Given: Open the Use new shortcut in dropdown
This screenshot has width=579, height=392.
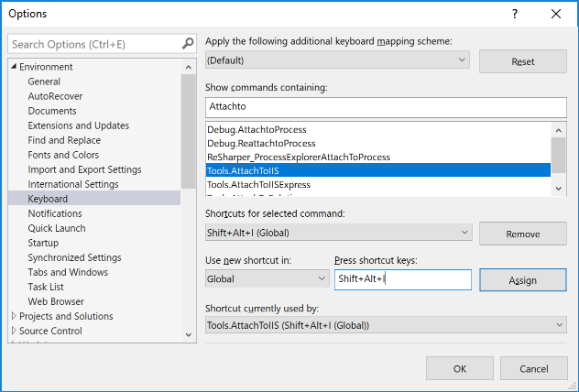Looking at the screenshot, I should coord(322,278).
